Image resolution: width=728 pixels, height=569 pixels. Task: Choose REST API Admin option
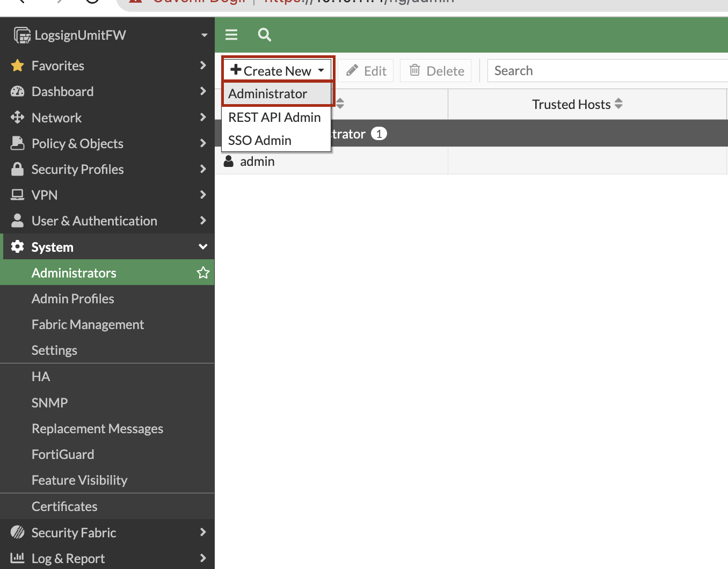276,117
